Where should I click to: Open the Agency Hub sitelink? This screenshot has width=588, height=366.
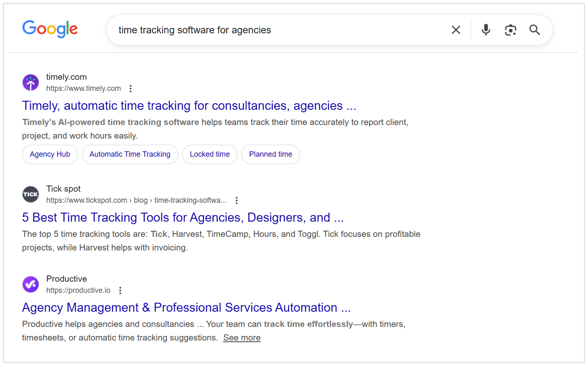pos(50,154)
